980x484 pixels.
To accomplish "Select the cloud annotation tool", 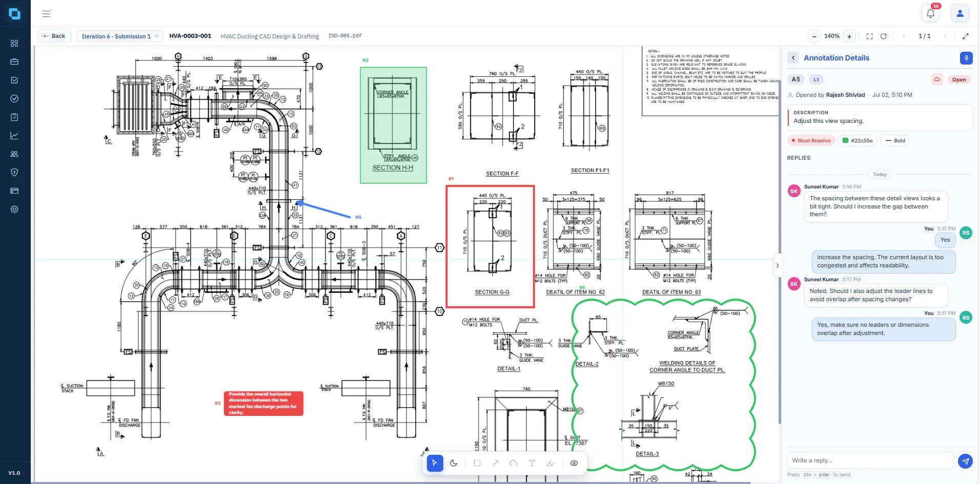I will coord(514,463).
